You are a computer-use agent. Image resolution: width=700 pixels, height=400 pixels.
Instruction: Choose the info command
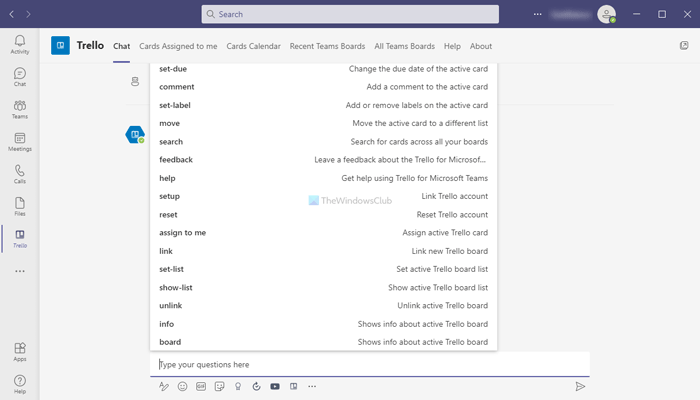[324, 324]
